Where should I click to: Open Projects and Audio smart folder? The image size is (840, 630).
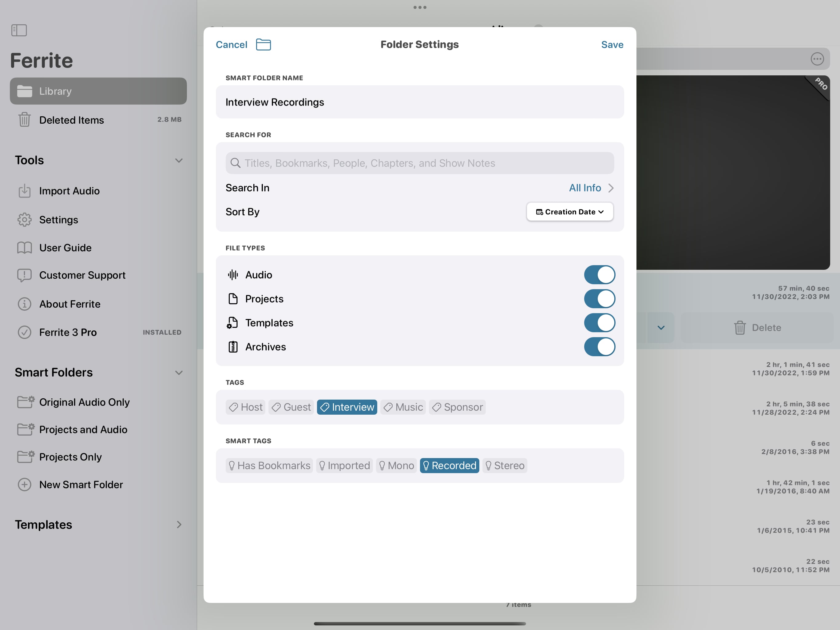(83, 429)
